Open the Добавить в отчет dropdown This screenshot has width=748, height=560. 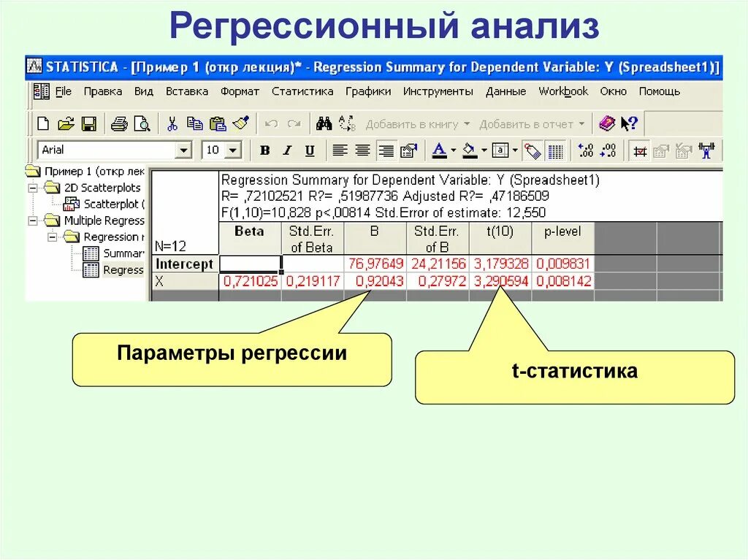point(581,124)
